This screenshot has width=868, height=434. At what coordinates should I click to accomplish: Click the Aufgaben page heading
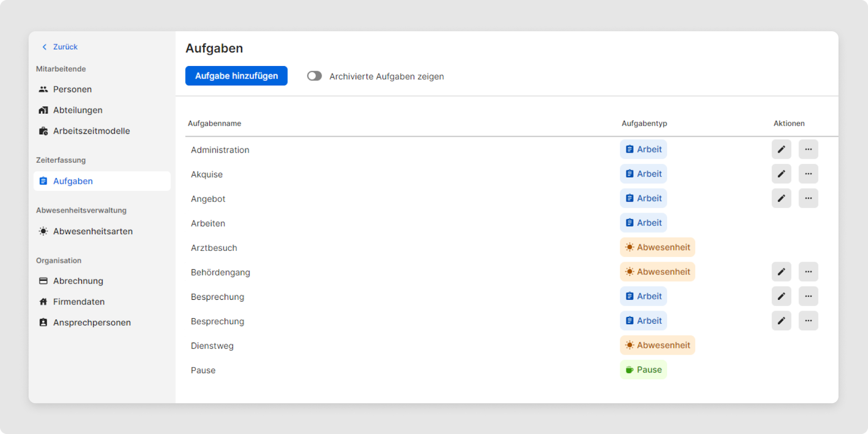tap(214, 48)
